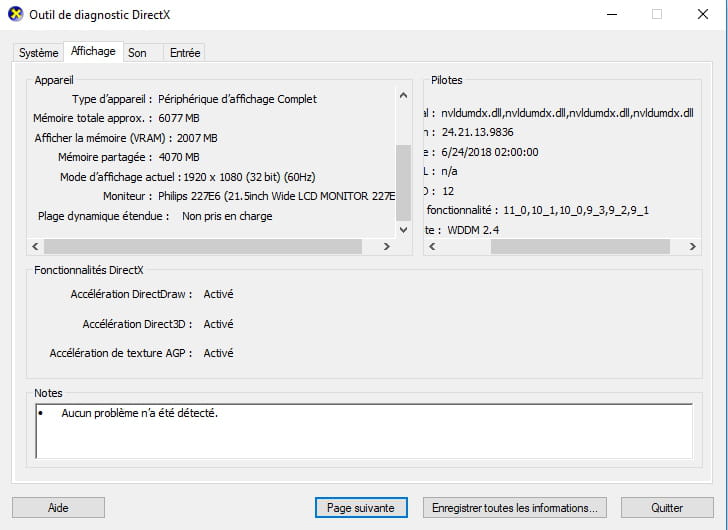Screen dimensions: 728x530
Task: Click the 'Afficher la mémoire (VRAM)' label
Action: 103,138
